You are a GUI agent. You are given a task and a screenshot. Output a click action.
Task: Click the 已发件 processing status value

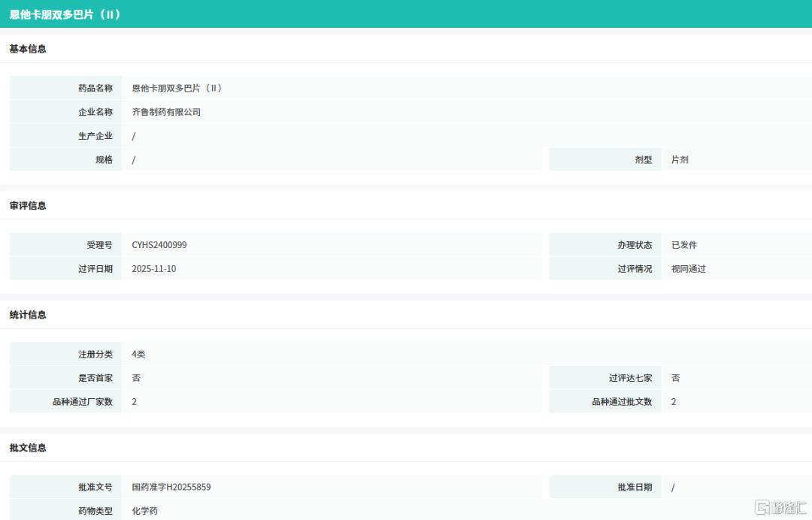pyautogui.click(x=684, y=245)
